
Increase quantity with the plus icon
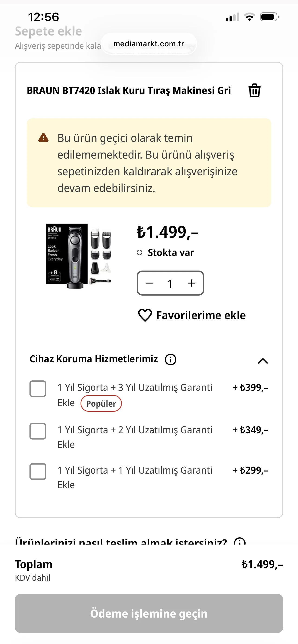tap(192, 283)
